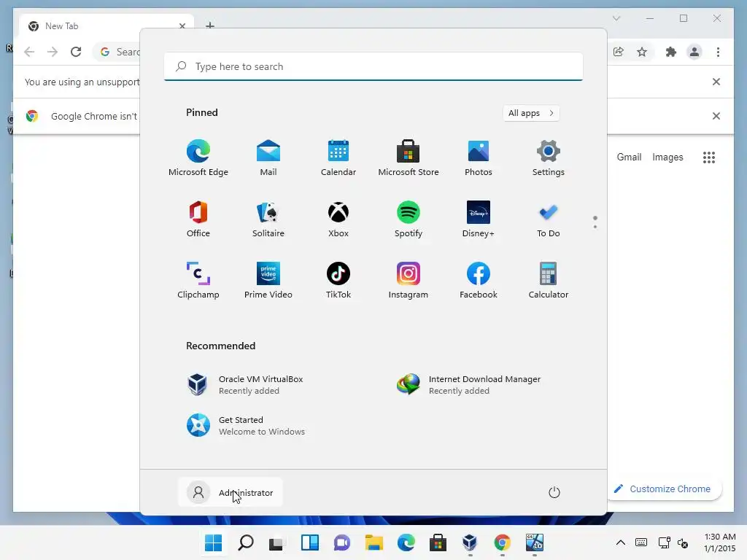Click the Start menu search box
The width and height of the screenshot is (747, 560).
[373, 66]
